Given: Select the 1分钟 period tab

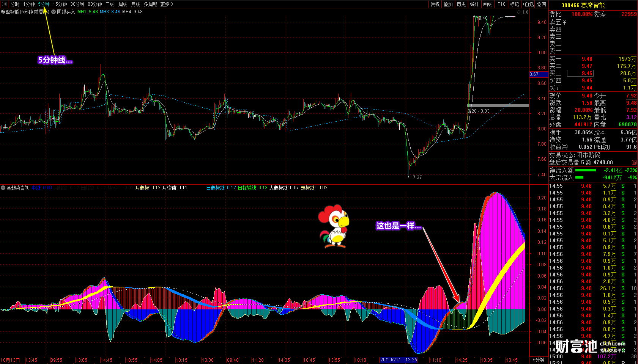Looking at the screenshot, I should pyautogui.click(x=29, y=4).
